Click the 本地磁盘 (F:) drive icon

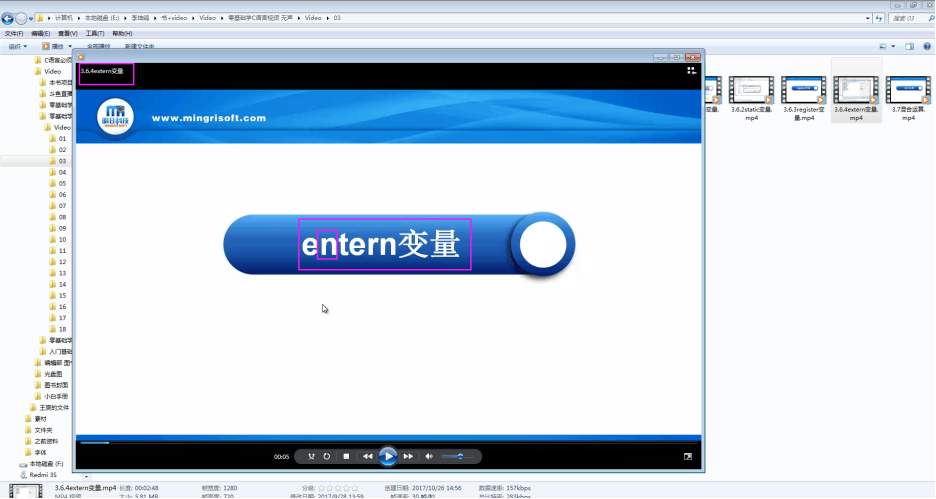[23, 464]
